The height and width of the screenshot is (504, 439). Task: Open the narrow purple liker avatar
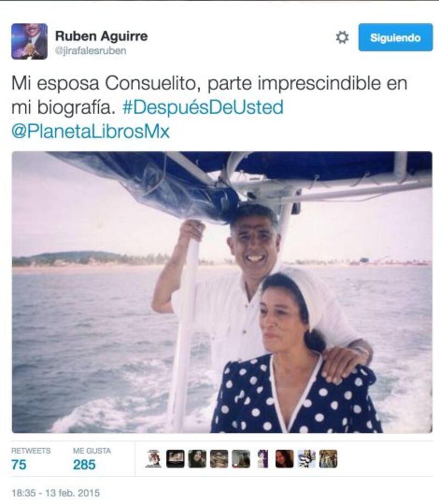point(263,458)
